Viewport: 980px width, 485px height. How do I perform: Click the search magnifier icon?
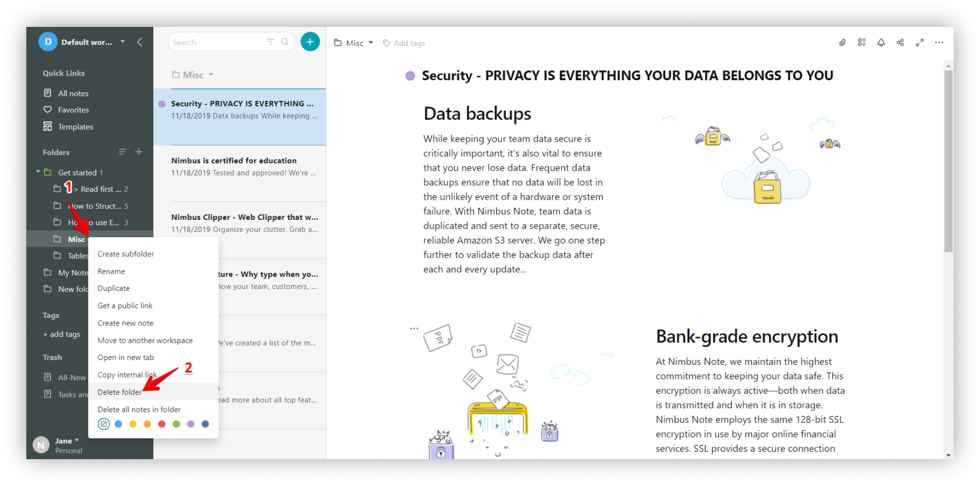[285, 42]
